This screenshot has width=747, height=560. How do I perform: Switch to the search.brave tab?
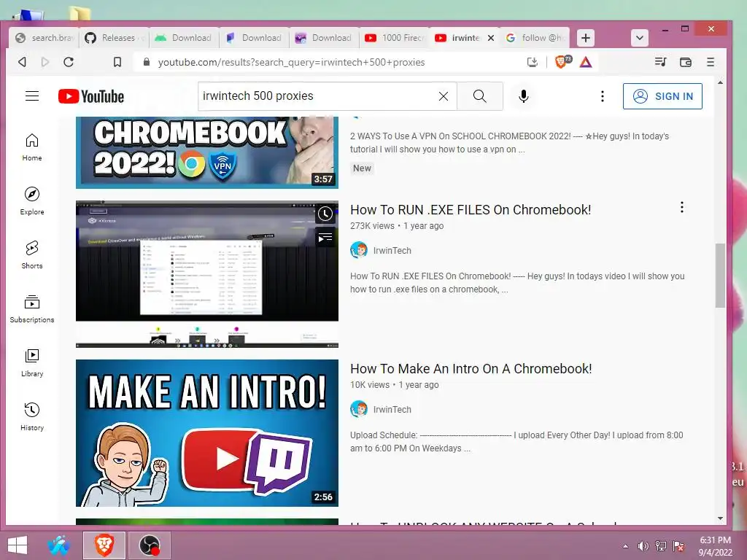click(x=44, y=38)
